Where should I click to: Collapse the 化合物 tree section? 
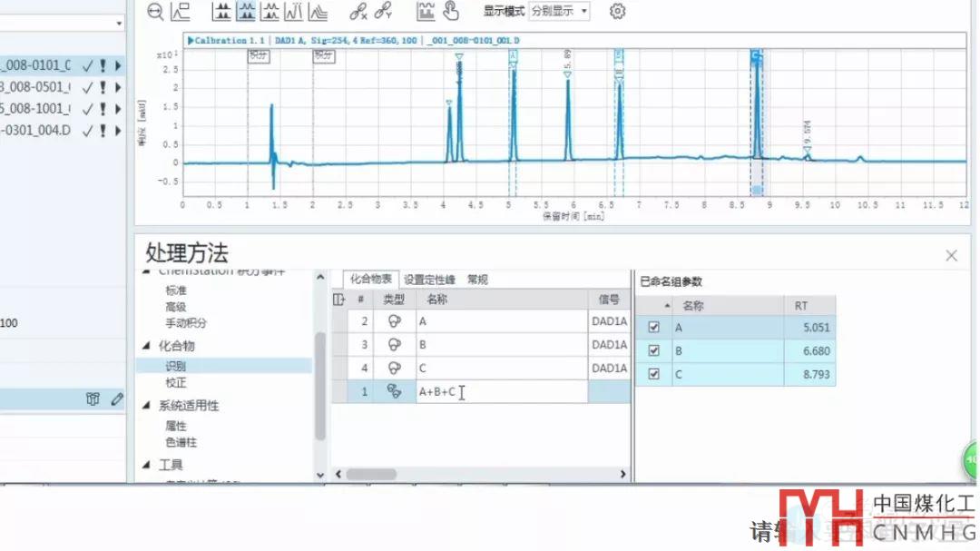click(148, 346)
